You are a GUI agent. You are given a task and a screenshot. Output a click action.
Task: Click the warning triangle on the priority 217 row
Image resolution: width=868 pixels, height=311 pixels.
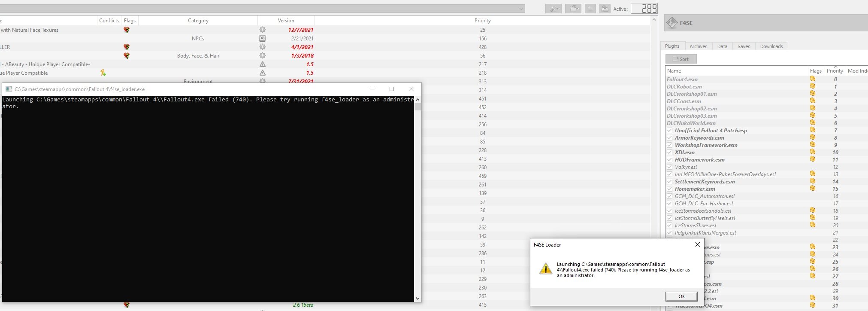(263, 64)
